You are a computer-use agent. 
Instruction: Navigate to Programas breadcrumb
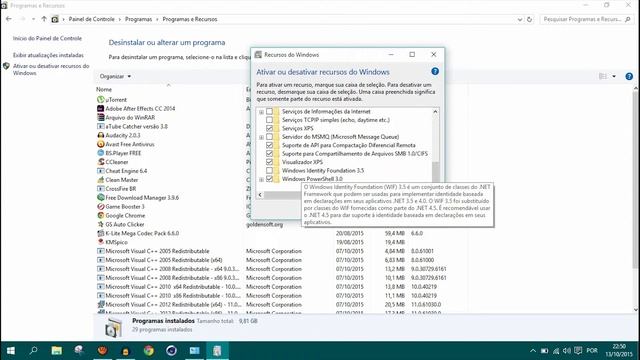tap(138, 19)
